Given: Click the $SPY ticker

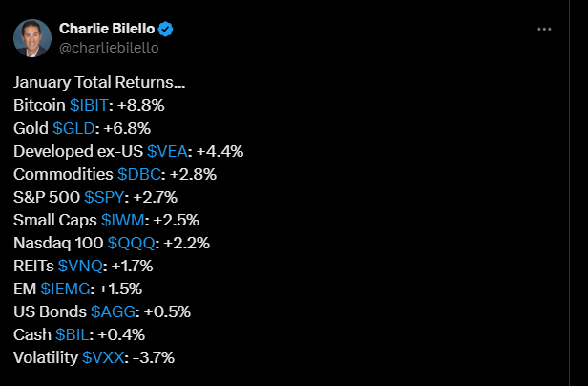Looking at the screenshot, I should (x=104, y=197).
